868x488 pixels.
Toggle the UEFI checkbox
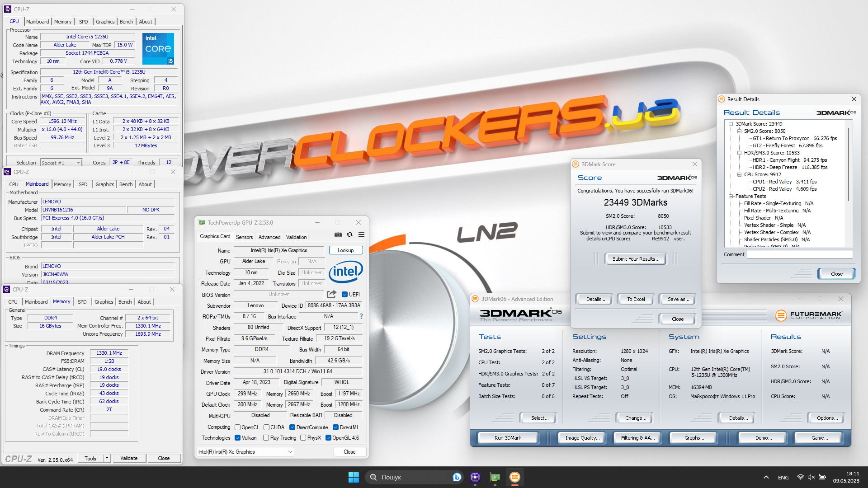(344, 294)
